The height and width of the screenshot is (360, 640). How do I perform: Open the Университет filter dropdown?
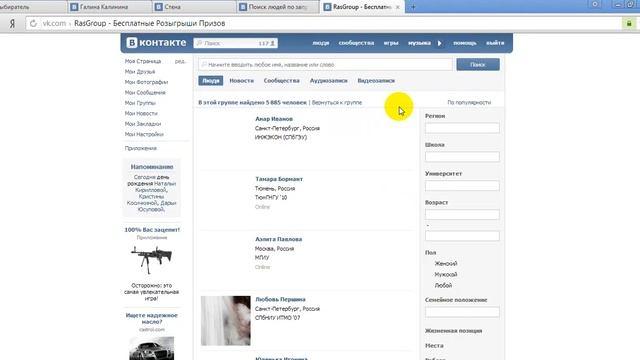click(x=462, y=186)
